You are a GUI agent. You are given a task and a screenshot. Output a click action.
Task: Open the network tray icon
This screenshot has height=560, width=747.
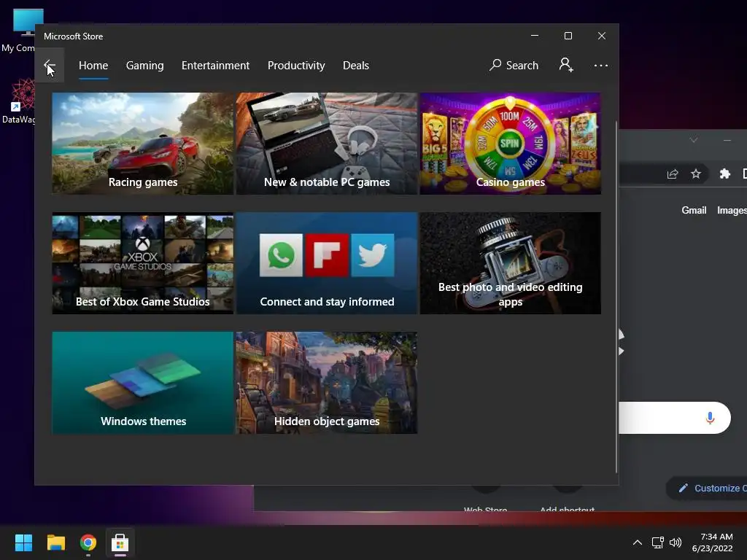point(658,542)
